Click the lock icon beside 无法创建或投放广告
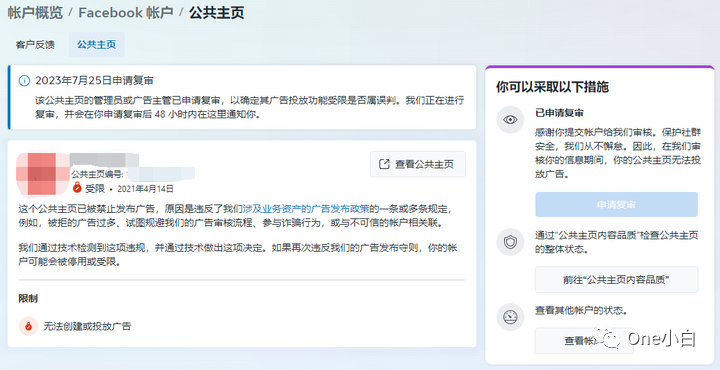The height and width of the screenshot is (370, 720). click(x=28, y=326)
